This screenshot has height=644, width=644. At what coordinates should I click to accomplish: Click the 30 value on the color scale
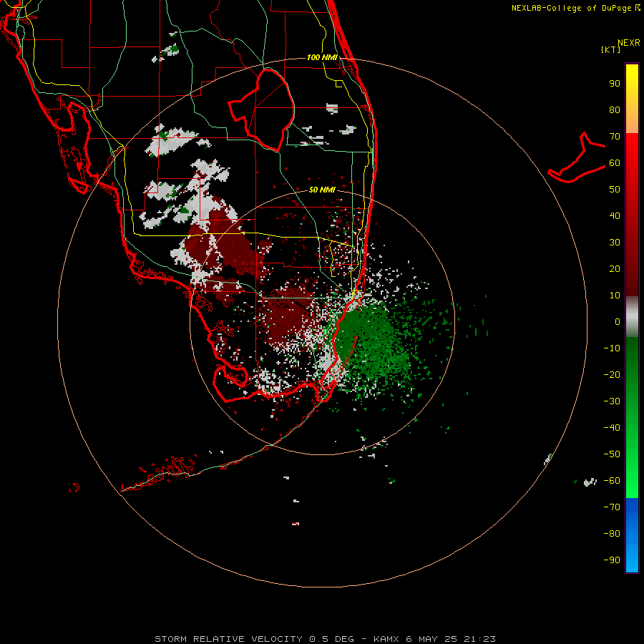coord(615,243)
